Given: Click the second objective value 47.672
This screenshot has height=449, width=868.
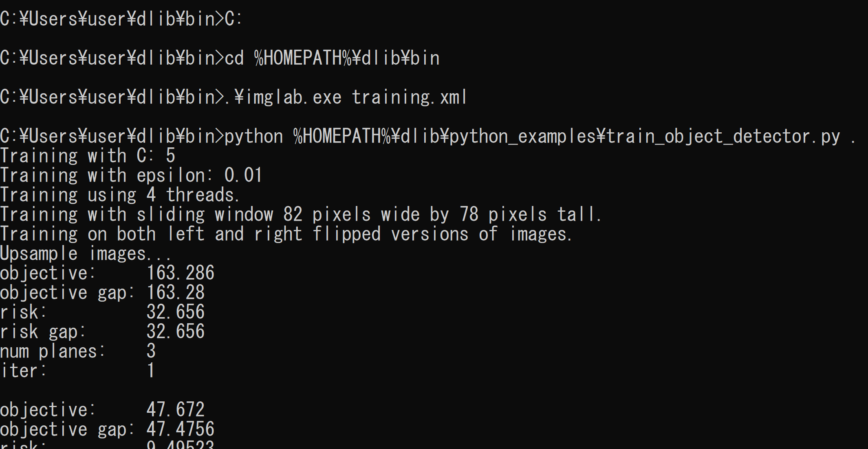Looking at the screenshot, I should click(175, 410).
